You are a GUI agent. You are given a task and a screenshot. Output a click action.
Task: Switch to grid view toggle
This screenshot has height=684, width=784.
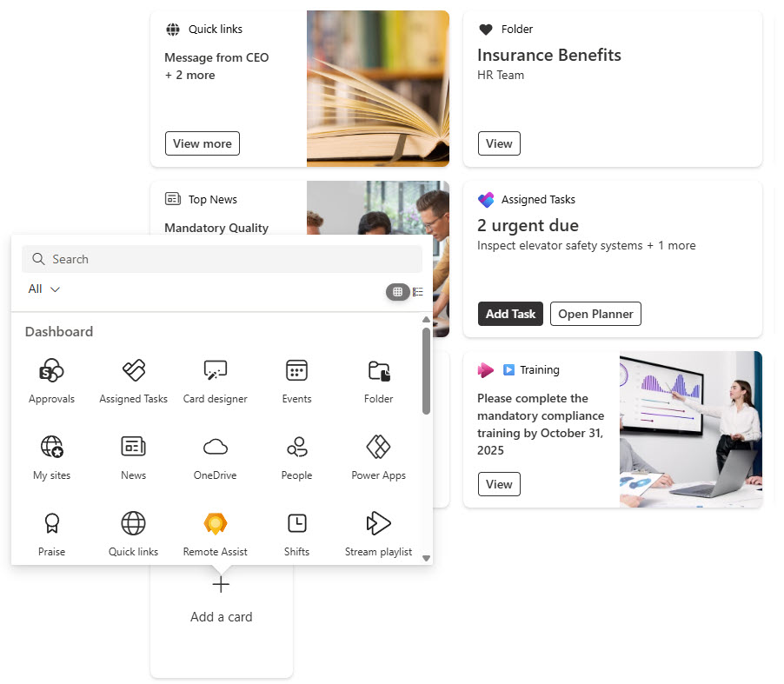click(x=397, y=291)
